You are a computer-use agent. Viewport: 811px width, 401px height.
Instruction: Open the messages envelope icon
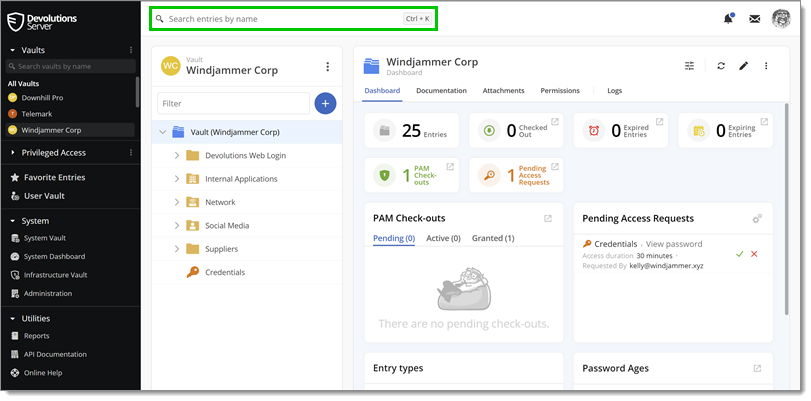[755, 19]
